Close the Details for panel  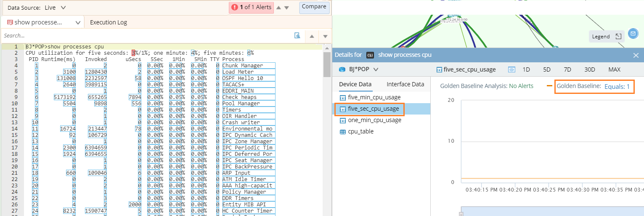(x=636, y=55)
